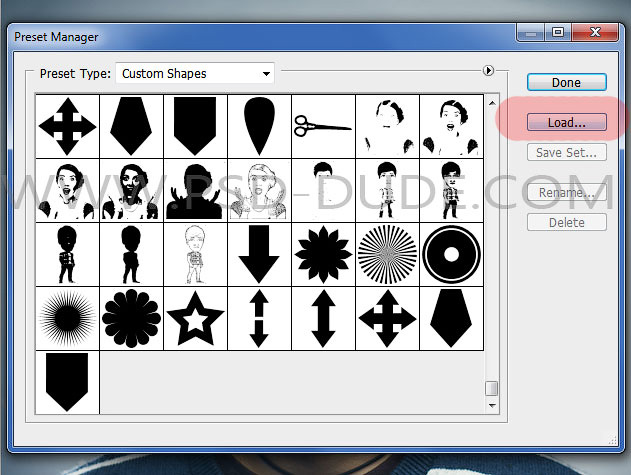The height and width of the screenshot is (475, 631).
Task: Choose the rounded-petal daisy flower shape
Action: point(131,318)
